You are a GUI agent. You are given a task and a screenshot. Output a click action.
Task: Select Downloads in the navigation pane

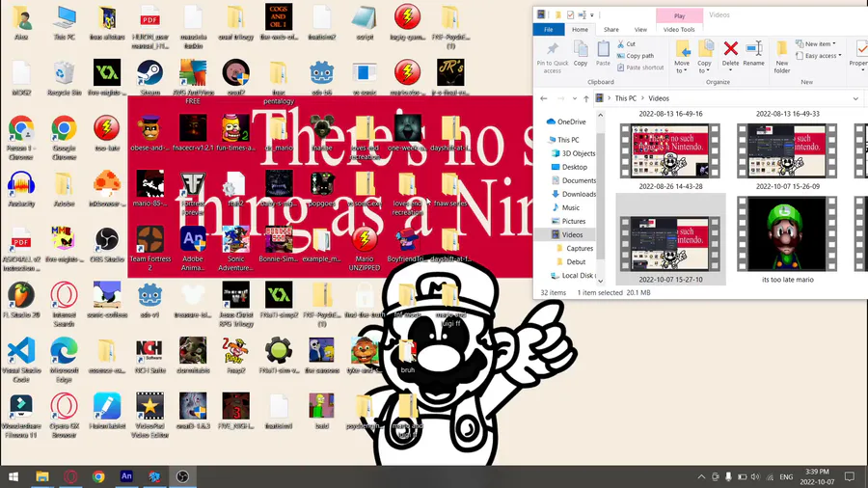[x=574, y=194]
